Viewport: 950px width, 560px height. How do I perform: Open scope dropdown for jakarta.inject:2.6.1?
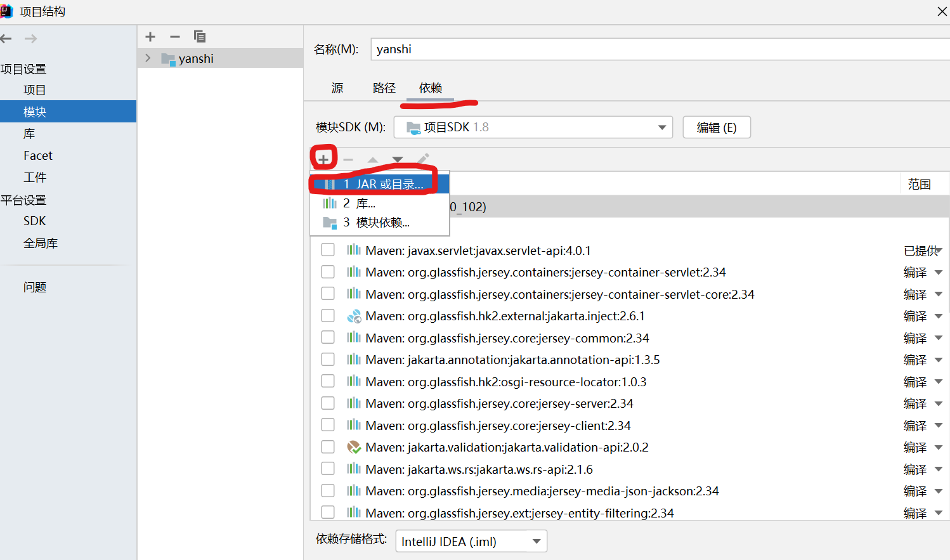pos(939,316)
